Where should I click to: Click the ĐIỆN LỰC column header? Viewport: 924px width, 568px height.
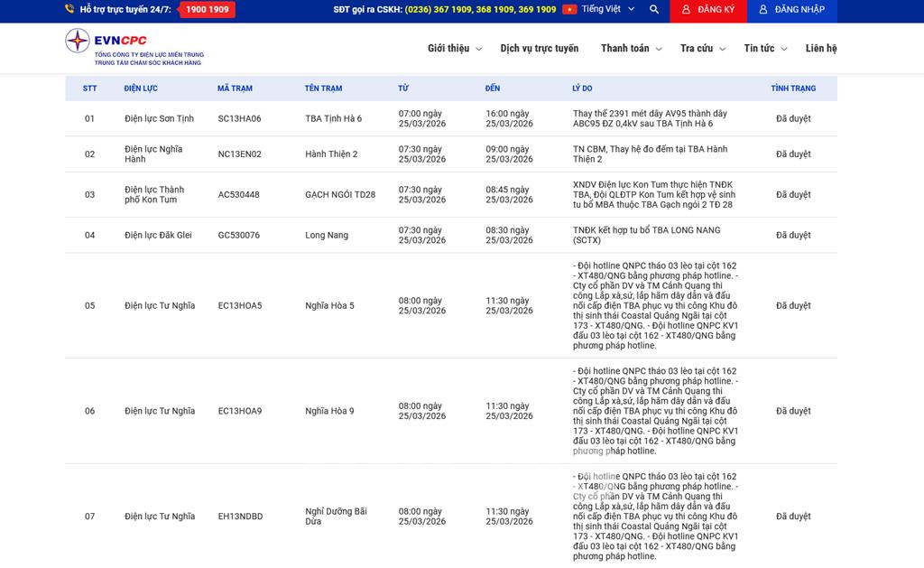pos(141,88)
